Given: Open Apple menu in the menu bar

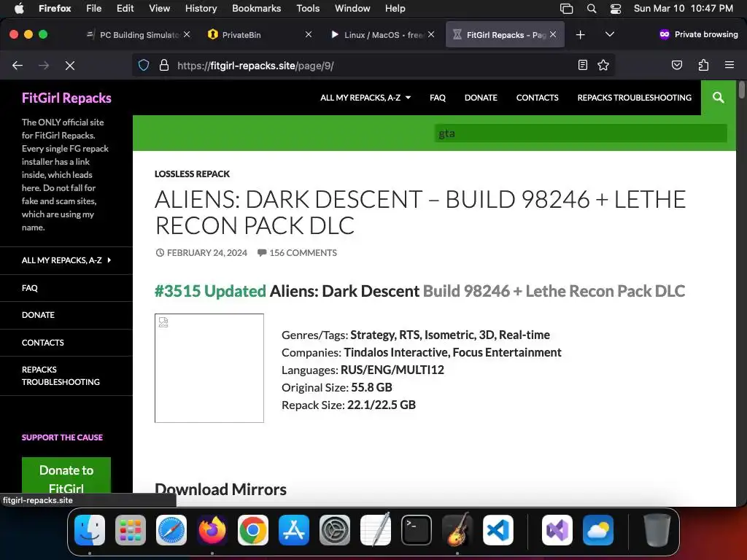Looking at the screenshot, I should (x=19, y=8).
